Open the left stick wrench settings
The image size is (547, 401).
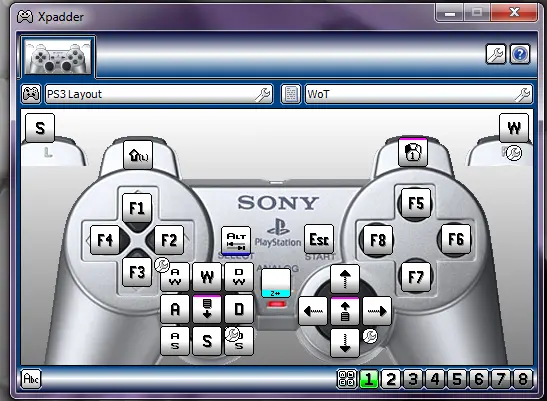tap(232, 334)
